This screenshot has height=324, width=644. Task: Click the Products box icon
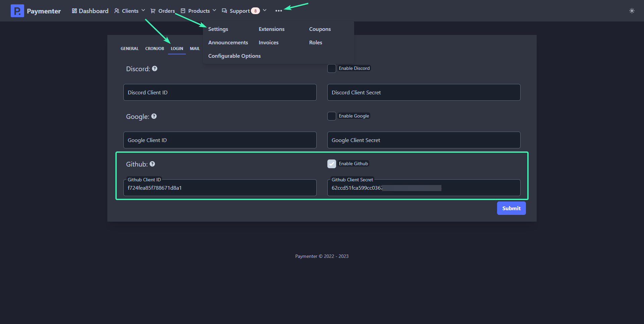point(183,11)
